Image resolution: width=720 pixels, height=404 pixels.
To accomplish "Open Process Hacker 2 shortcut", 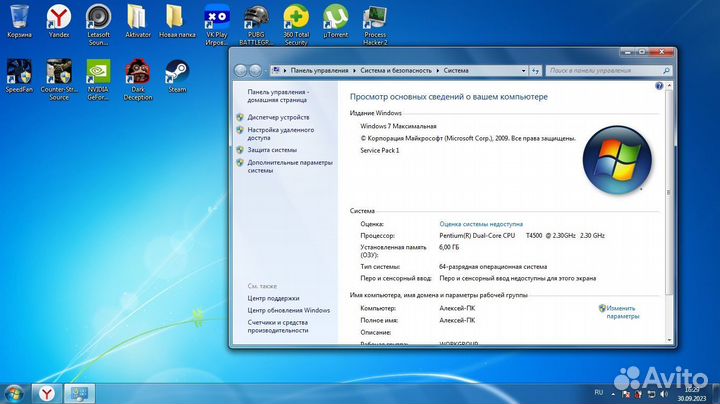I will [375, 25].
